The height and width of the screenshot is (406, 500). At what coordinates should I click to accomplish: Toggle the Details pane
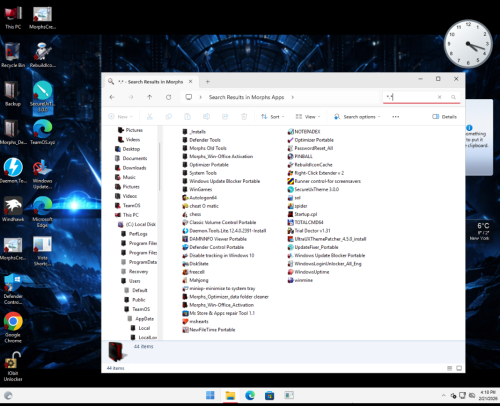[x=444, y=117]
